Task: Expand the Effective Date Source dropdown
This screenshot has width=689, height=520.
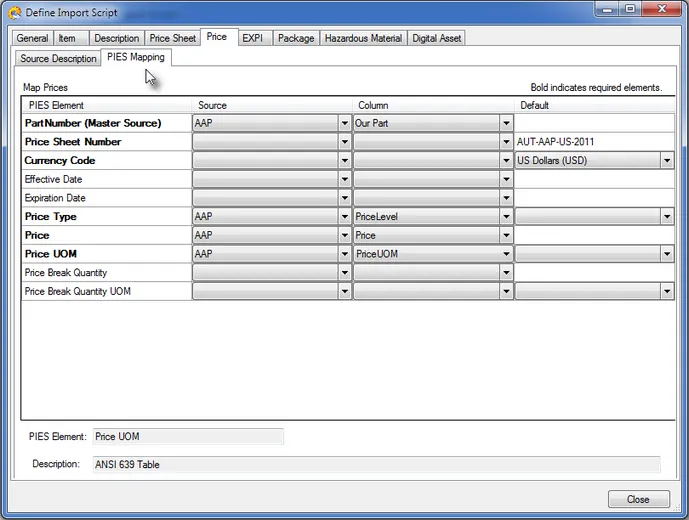Action: point(345,179)
